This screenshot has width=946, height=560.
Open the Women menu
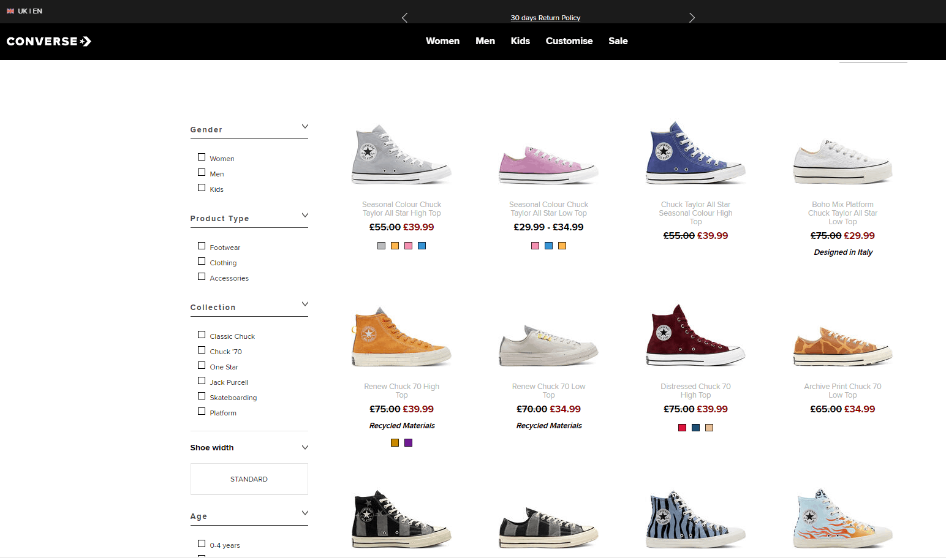(x=442, y=41)
